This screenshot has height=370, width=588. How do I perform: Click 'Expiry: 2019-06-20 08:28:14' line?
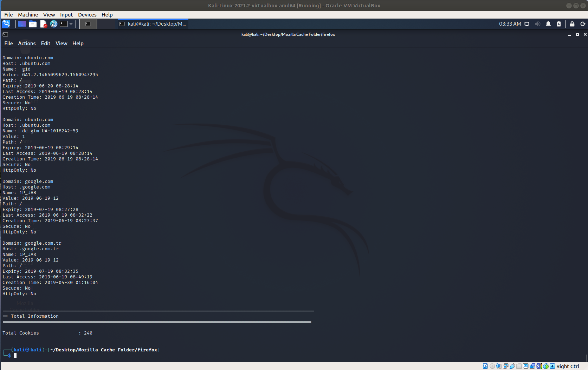tap(40, 86)
